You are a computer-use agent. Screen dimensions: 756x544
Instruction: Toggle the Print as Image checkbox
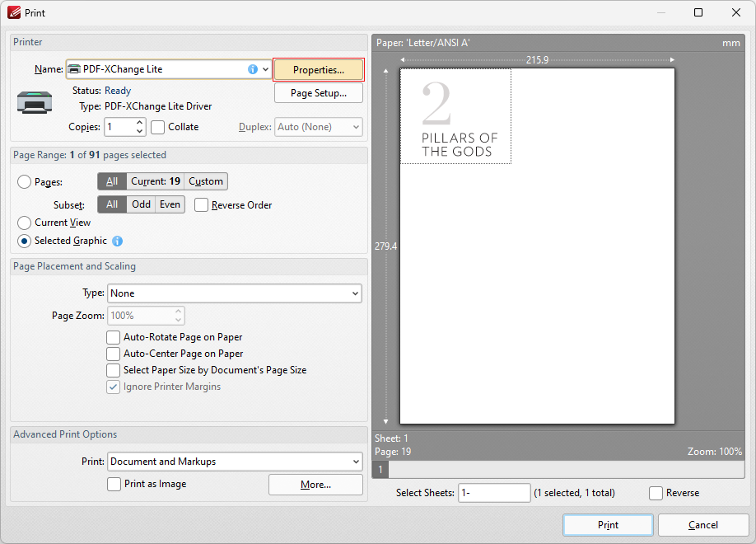(x=114, y=484)
